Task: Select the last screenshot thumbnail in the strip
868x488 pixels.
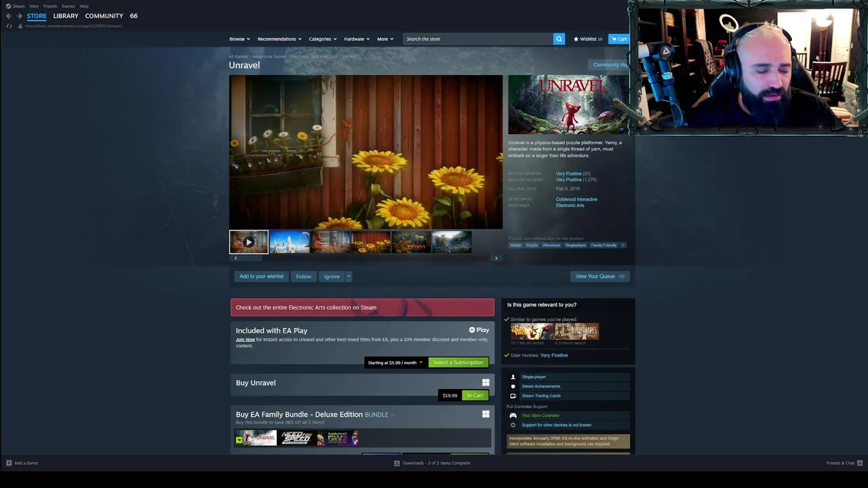Action: (452, 242)
